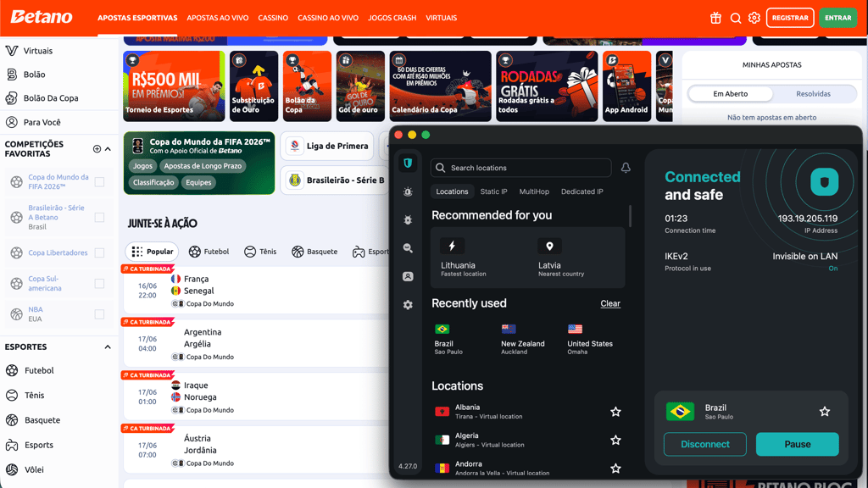The height and width of the screenshot is (488, 868).
Task: Open the VPN app settings gear icon
Action: pyautogui.click(x=408, y=305)
